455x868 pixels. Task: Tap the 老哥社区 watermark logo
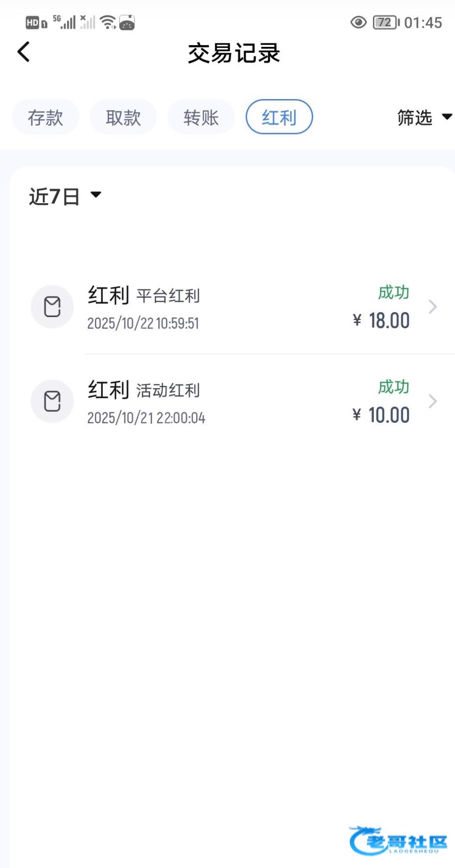[x=398, y=841]
